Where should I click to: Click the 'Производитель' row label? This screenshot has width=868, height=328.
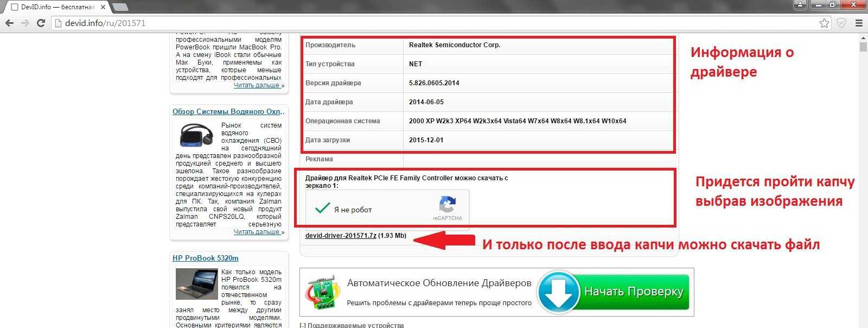click(x=330, y=45)
